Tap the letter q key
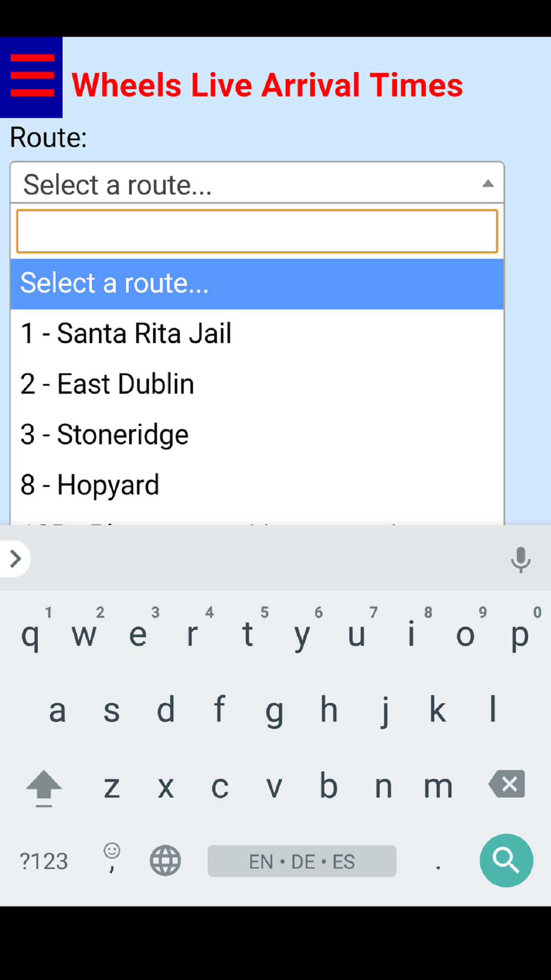The width and height of the screenshot is (551, 980). 31,634
